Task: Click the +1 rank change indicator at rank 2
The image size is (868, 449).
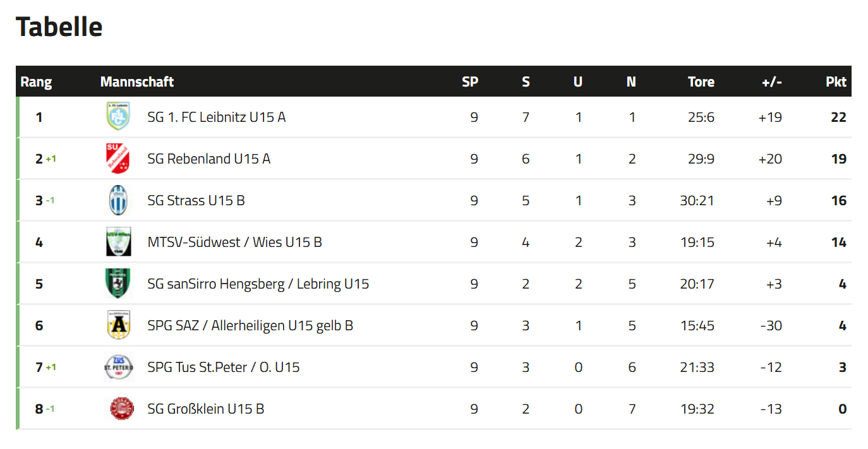Action: pyautogui.click(x=51, y=159)
